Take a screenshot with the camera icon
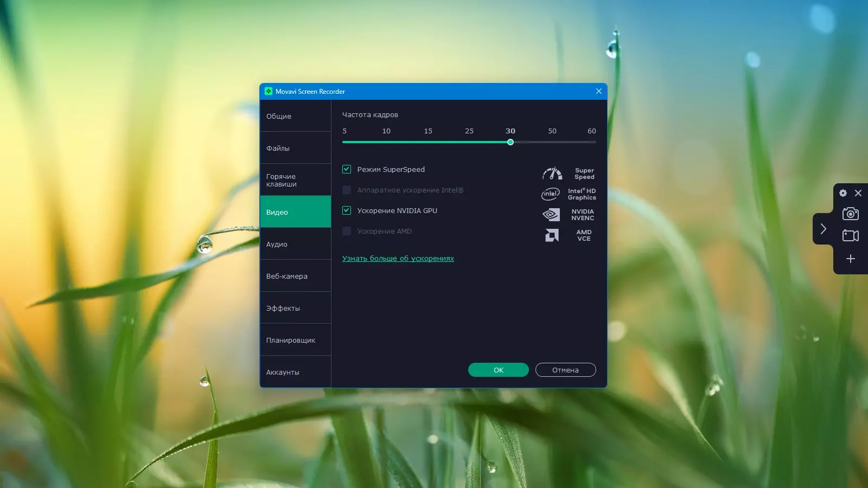 pyautogui.click(x=851, y=214)
